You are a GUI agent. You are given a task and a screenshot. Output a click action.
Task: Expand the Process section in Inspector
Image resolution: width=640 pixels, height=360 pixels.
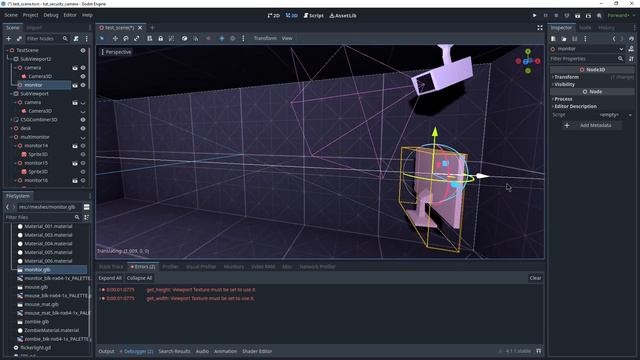(x=562, y=99)
